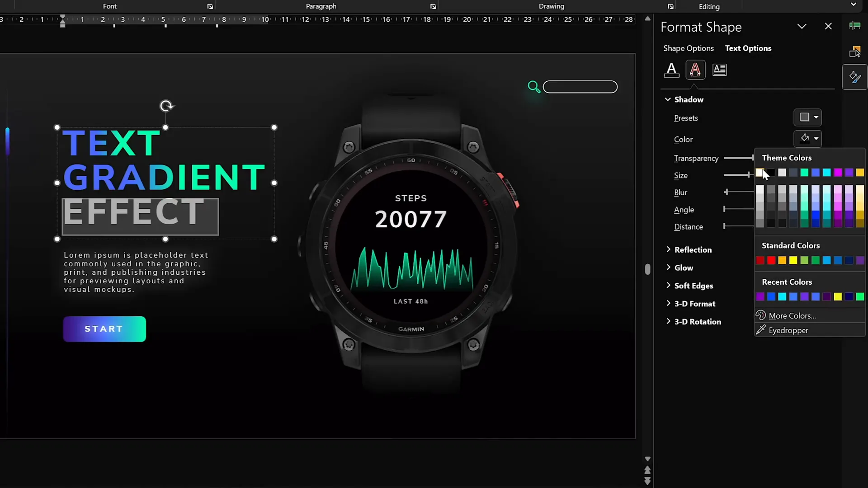
Task: Pick mint green theme color swatch
Action: click(x=804, y=173)
